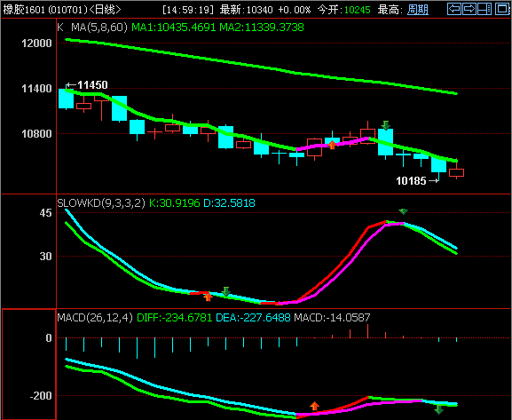Maximize chart with the window icon
The image size is (512, 420).
tap(502, 9)
